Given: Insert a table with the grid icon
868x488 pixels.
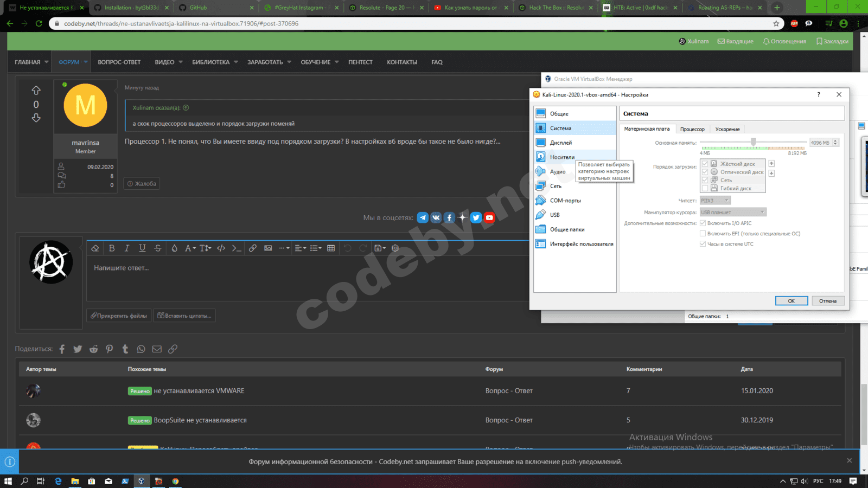Looking at the screenshot, I should 331,248.
